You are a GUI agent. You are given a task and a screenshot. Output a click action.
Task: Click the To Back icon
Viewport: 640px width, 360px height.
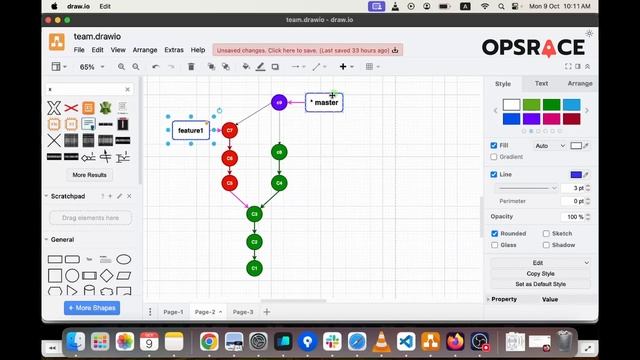pyautogui.click(x=226, y=67)
